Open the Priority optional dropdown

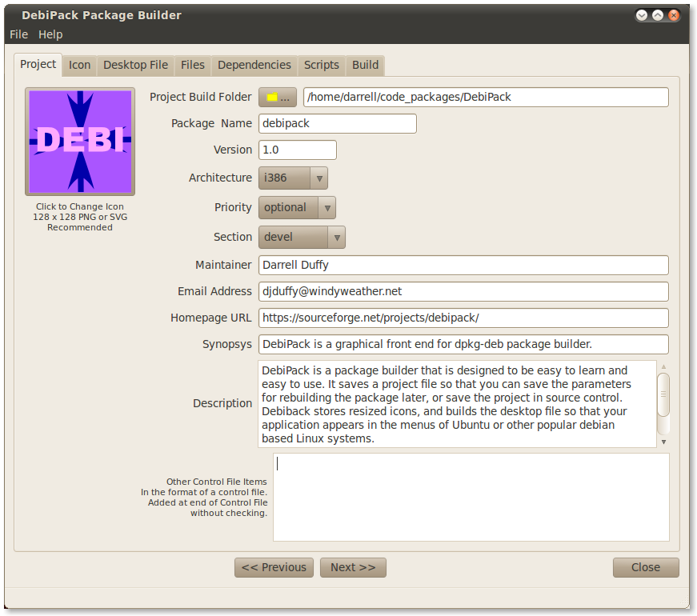tap(297, 207)
